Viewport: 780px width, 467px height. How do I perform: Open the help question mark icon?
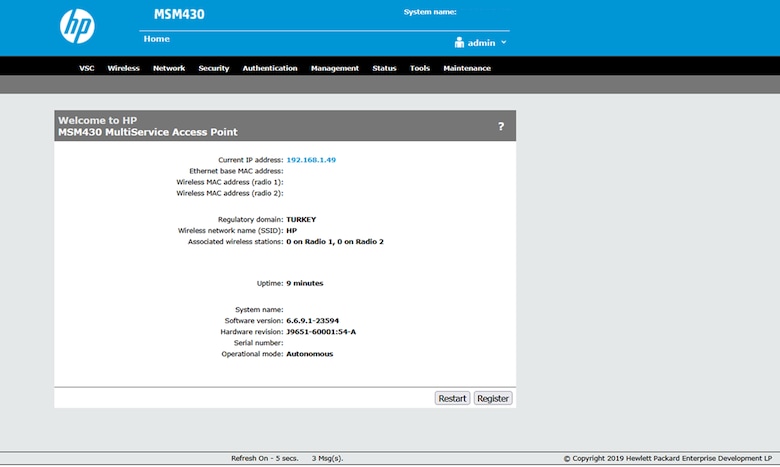pyautogui.click(x=501, y=126)
